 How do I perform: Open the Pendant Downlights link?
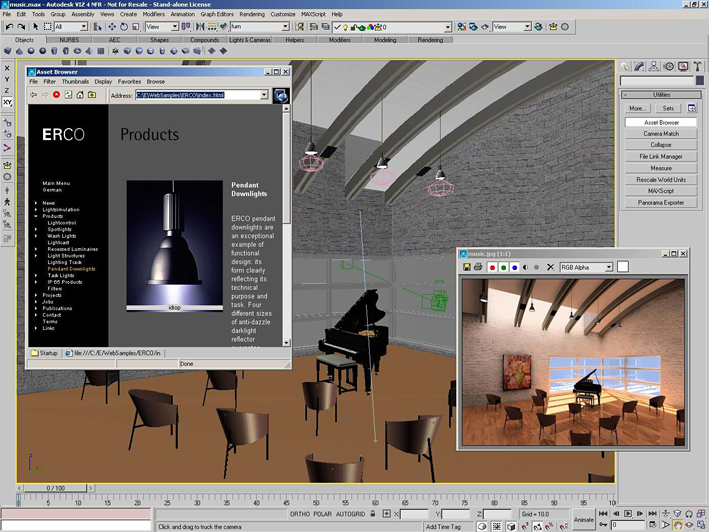click(71, 269)
